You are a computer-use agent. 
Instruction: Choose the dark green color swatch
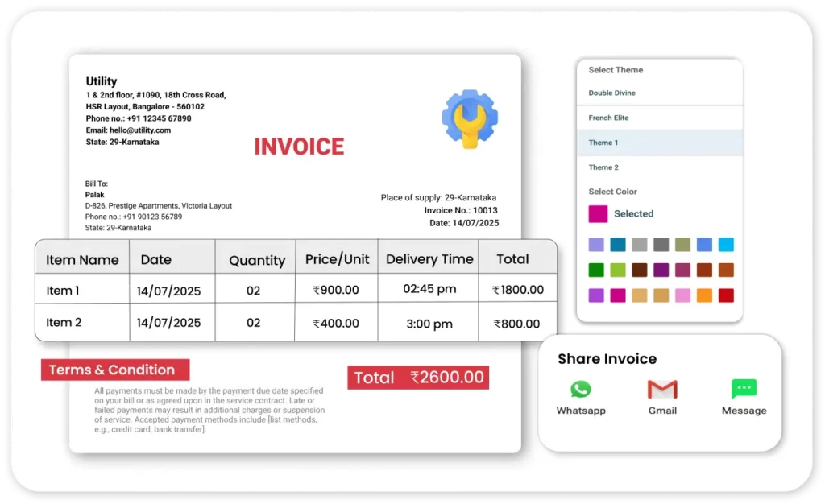coord(596,271)
